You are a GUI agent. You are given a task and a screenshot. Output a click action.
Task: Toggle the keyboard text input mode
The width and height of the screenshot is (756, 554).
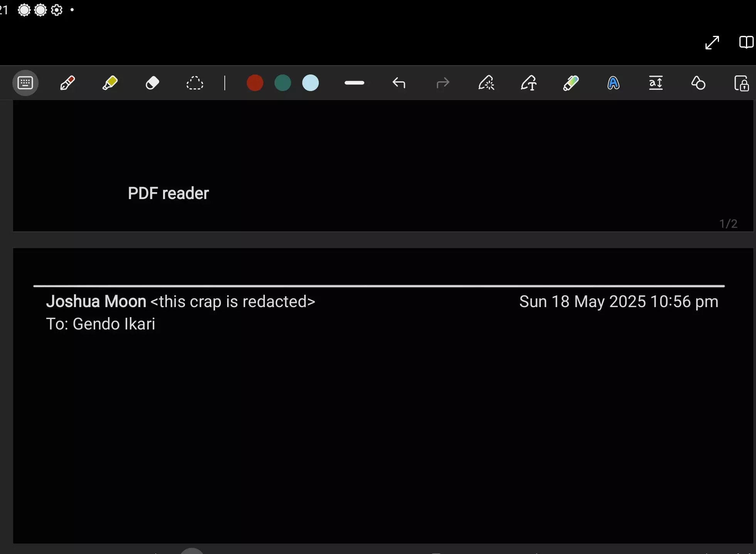25,83
